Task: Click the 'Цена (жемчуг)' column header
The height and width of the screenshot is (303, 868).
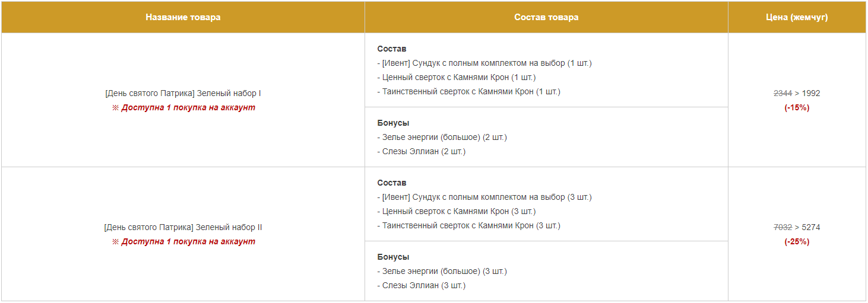Action: point(797,17)
